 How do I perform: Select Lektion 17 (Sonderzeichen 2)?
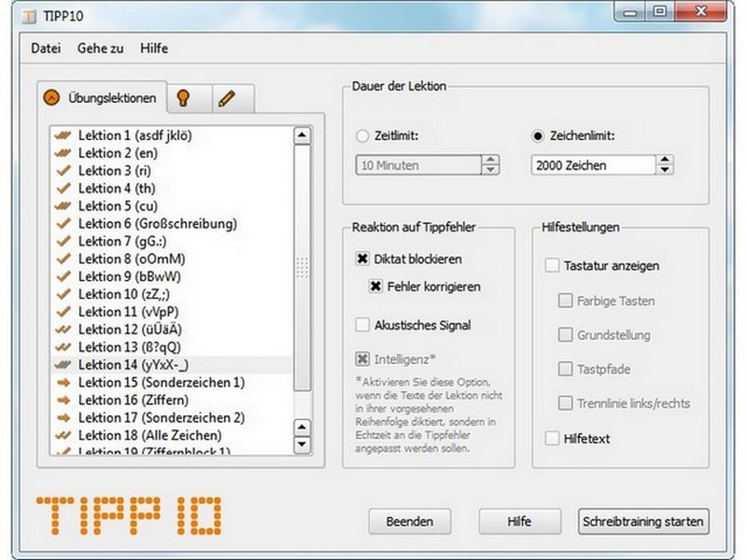click(172, 417)
